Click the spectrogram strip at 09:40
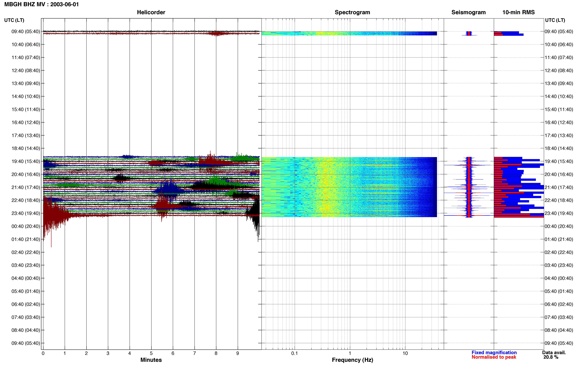The width and height of the screenshot is (588, 368). point(349,33)
